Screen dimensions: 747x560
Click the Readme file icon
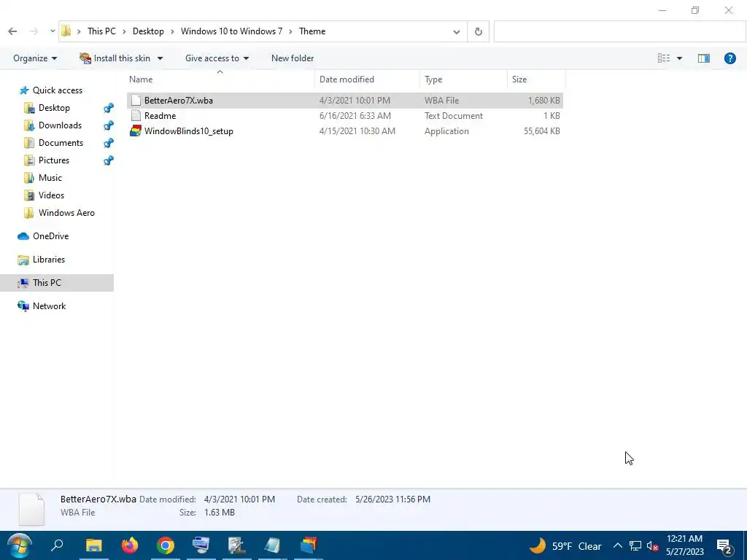136,116
